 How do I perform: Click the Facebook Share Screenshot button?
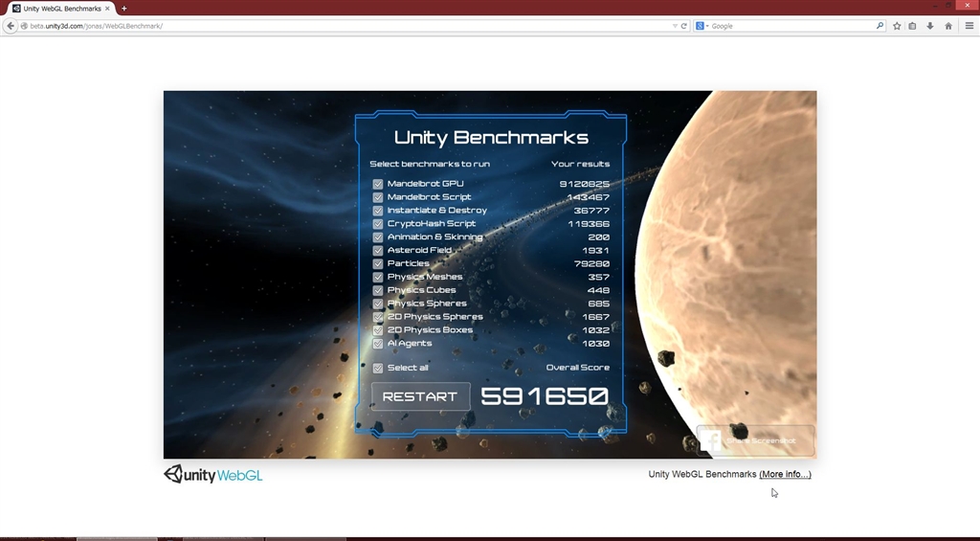pos(755,440)
